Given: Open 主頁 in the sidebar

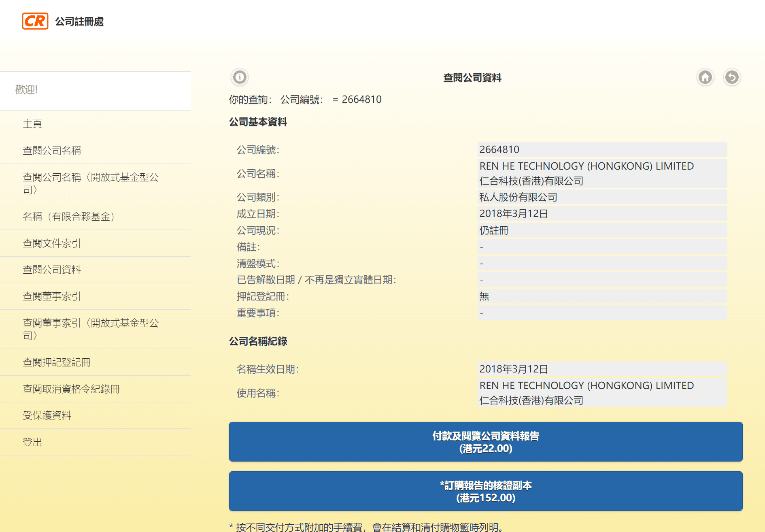Looking at the screenshot, I should point(95,124).
